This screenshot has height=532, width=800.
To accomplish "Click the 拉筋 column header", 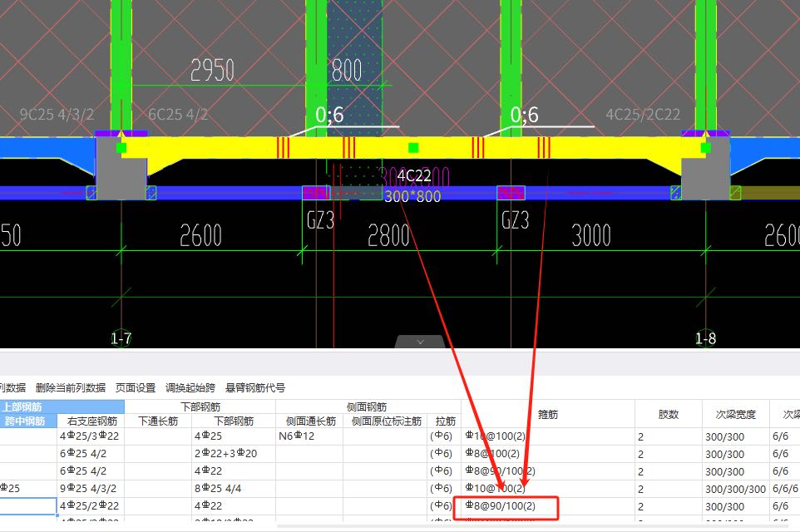I will [445, 421].
